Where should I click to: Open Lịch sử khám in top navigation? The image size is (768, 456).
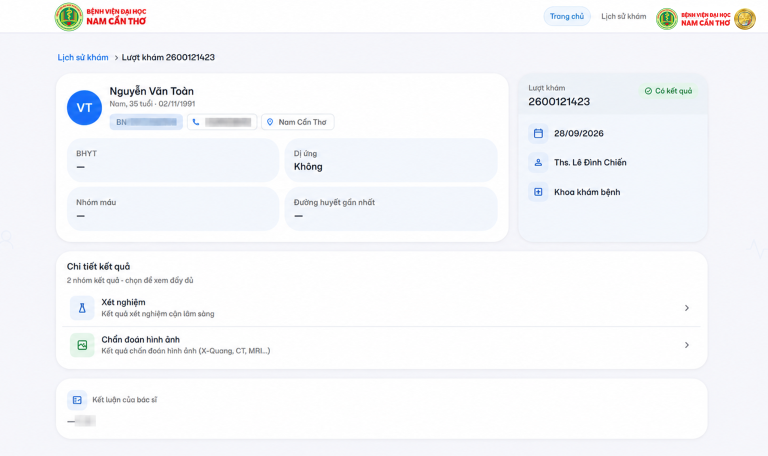click(624, 17)
